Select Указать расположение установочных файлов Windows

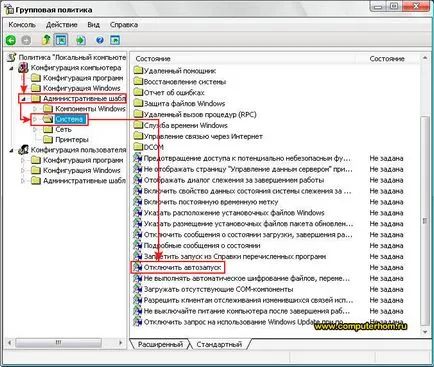point(234,213)
